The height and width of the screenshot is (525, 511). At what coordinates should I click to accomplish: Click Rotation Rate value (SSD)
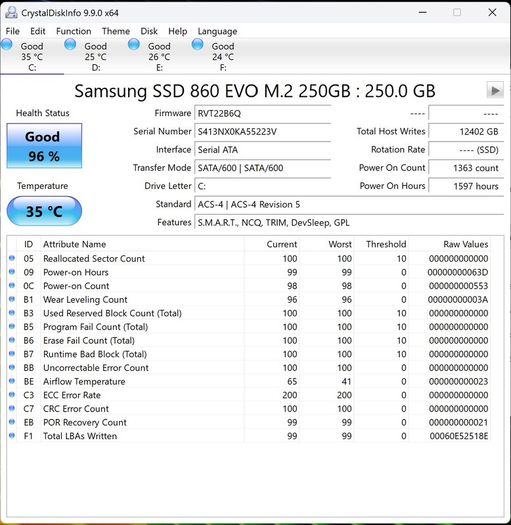pos(466,149)
